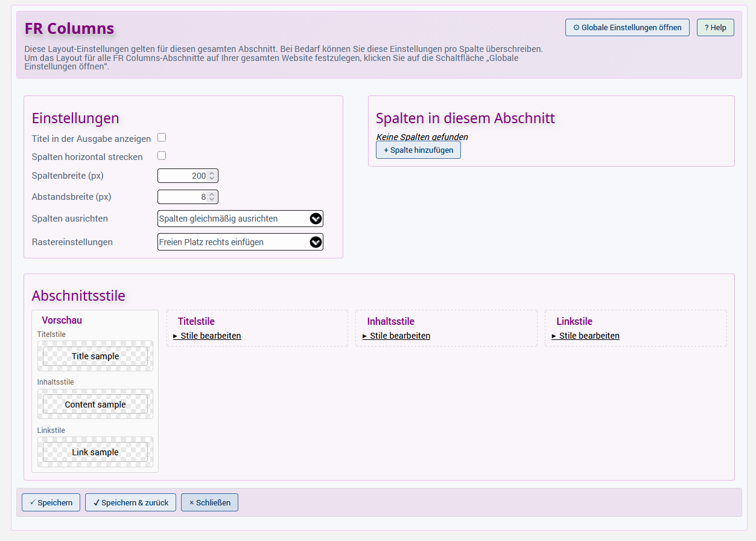Enable 'Titel in der Ausgabe anzeigen' checkbox
756x541 pixels.
pyautogui.click(x=162, y=138)
